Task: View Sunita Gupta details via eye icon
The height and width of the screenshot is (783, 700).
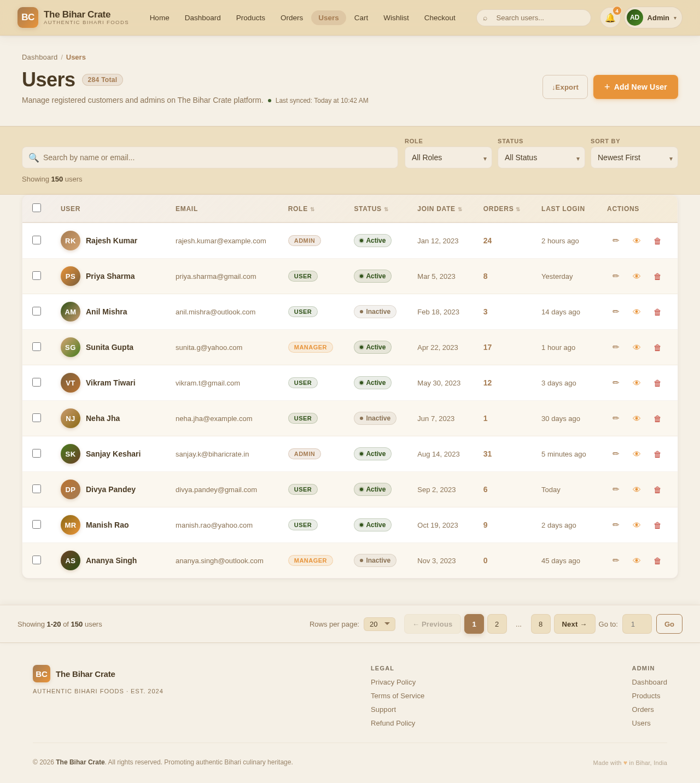Action: (637, 347)
